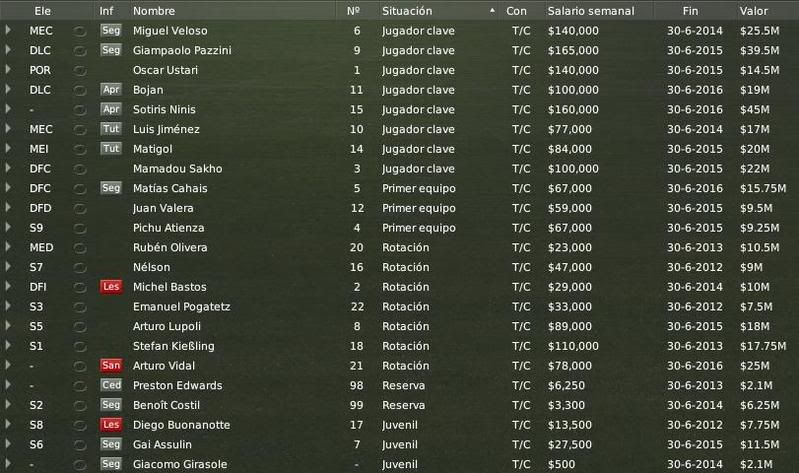Click the Apr badge next to Bojan
This screenshot has width=799, height=473.
coord(111,90)
